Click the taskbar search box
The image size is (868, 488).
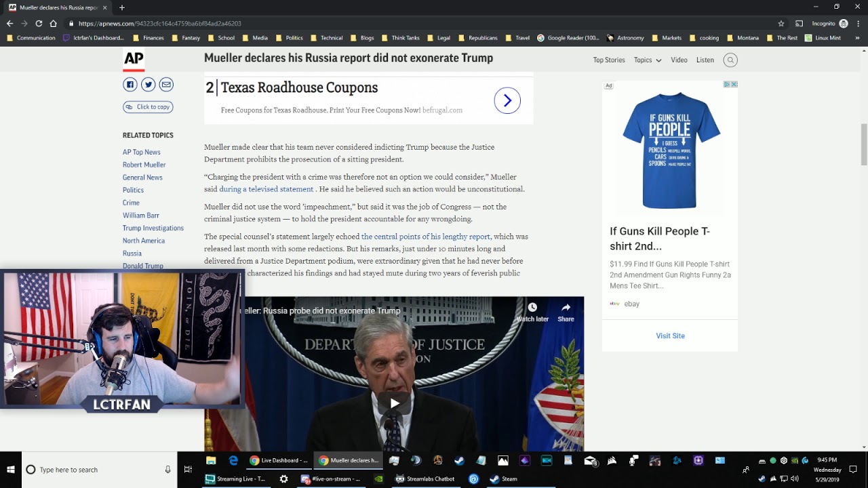100,470
